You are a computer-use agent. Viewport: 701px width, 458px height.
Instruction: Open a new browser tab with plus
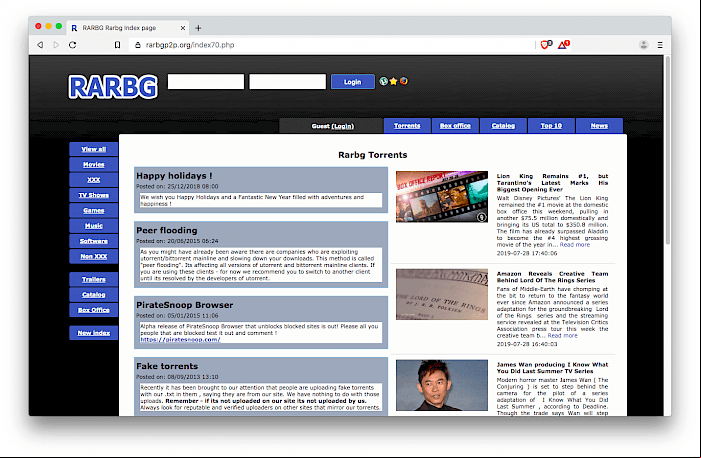198,28
